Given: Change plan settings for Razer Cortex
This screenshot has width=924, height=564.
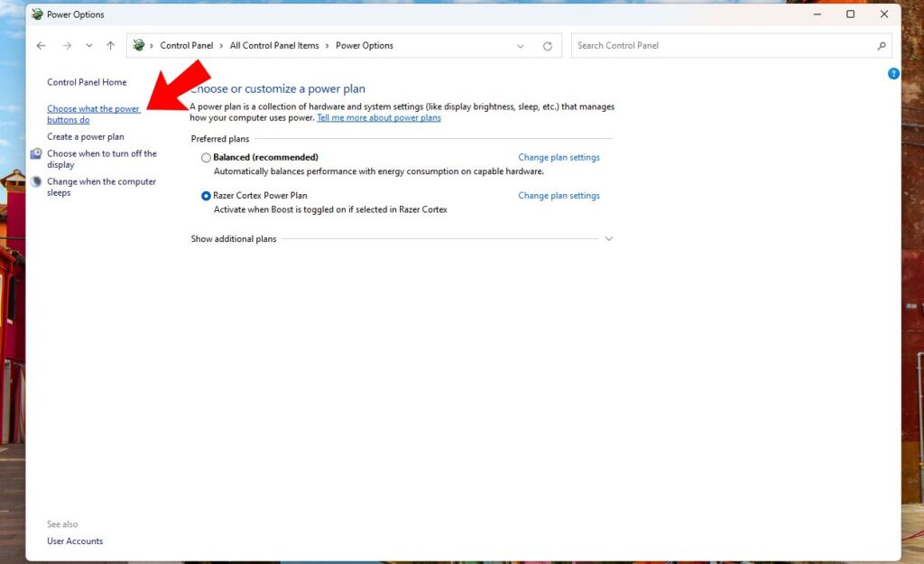Looking at the screenshot, I should coord(559,196).
